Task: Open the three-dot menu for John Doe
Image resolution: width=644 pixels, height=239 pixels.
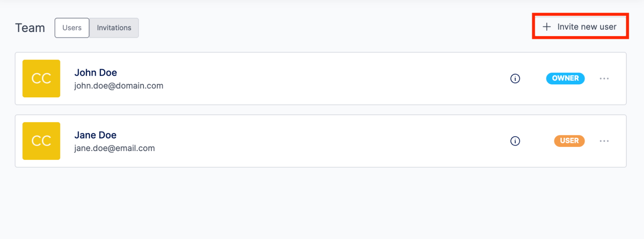Action: 604,79
